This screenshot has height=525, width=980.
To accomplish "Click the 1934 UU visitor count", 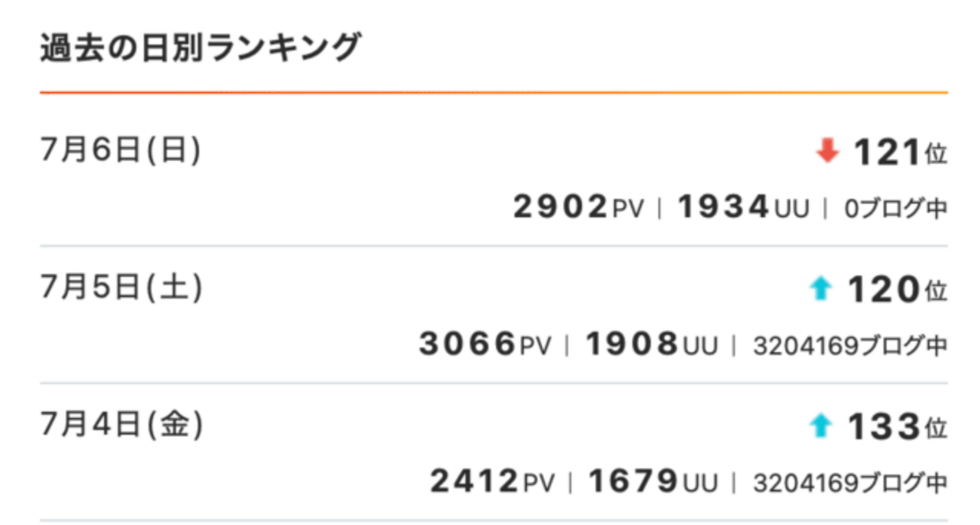I will pos(743,208).
